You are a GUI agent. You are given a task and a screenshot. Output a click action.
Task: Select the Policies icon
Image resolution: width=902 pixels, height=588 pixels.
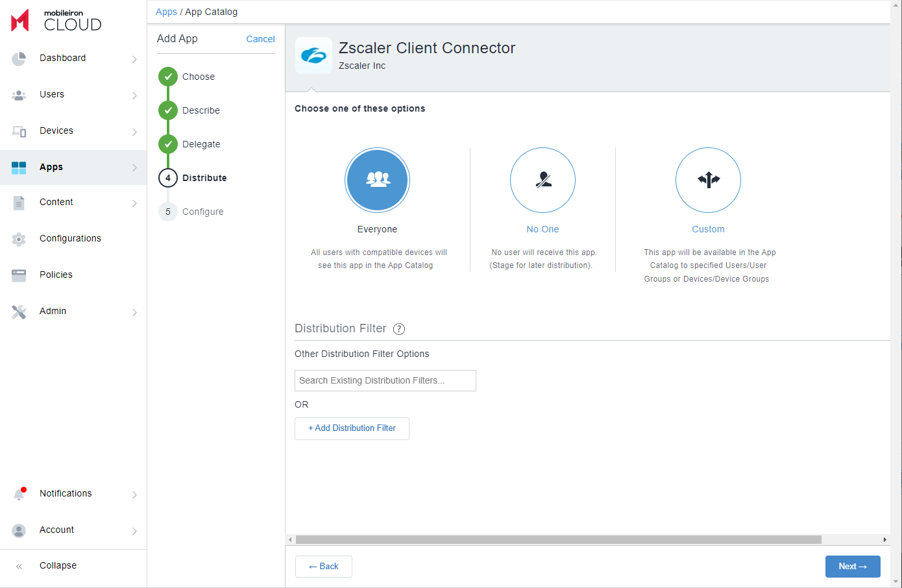[19, 275]
